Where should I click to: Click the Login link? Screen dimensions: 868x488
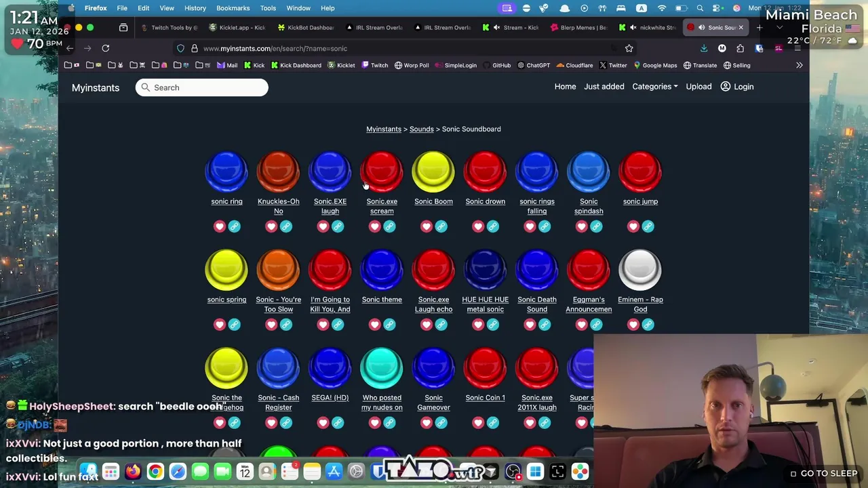pos(743,87)
